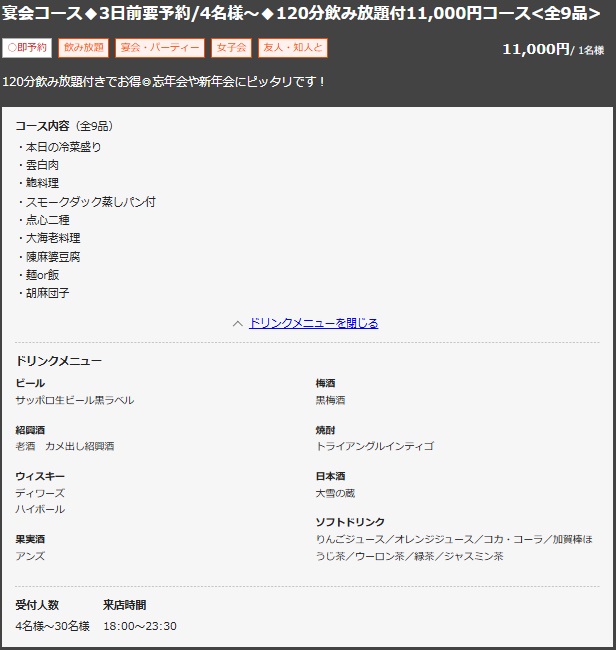Click the ドリンクメニューを閉じる link

313,323
